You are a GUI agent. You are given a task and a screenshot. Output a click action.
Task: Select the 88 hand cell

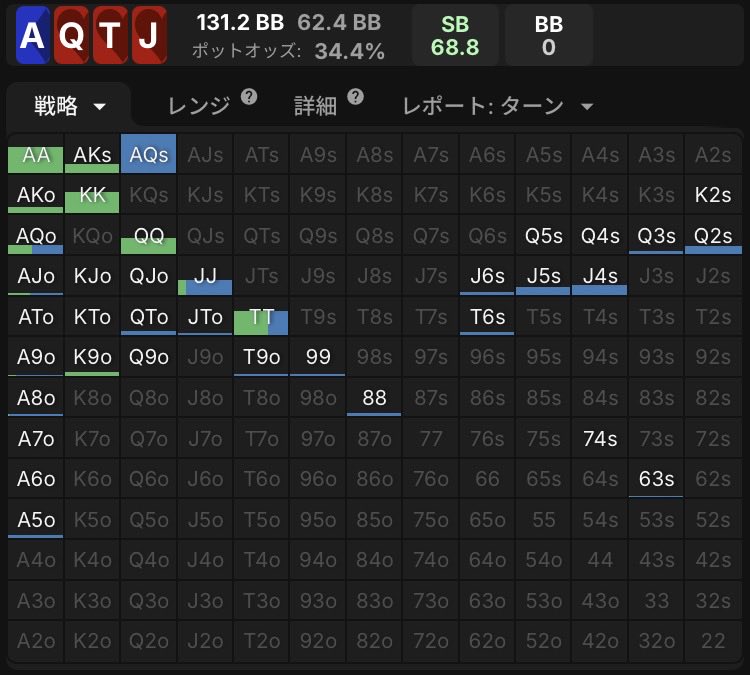374,397
